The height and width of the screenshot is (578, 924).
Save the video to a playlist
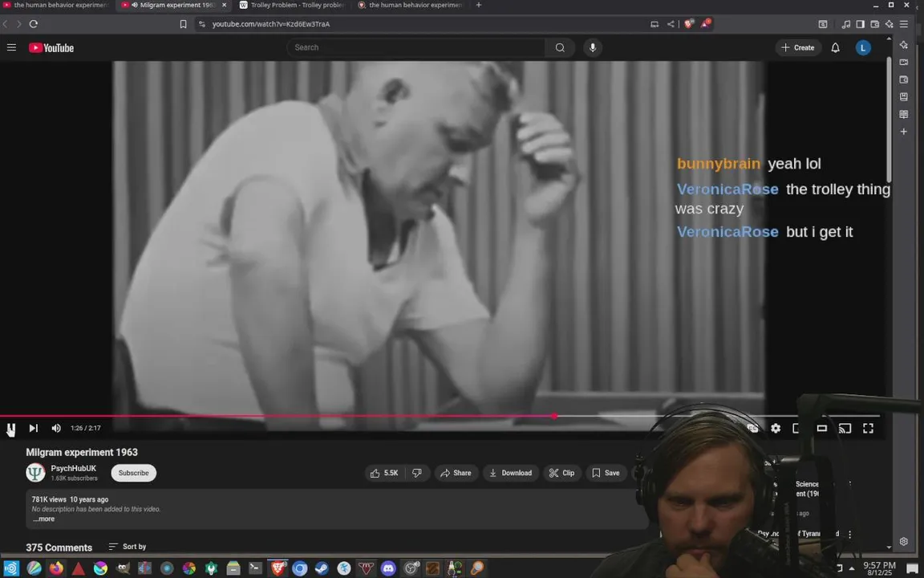606,473
